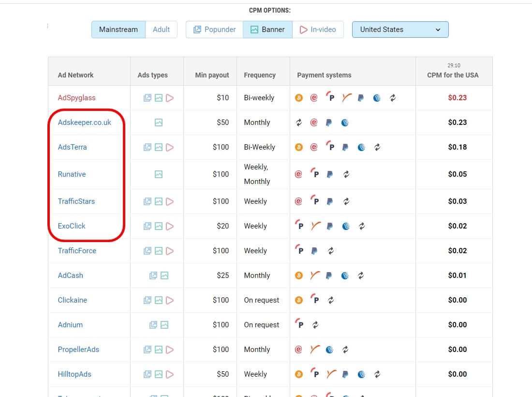Click the $0.05 CPM value for Runative
The width and height of the screenshot is (532, 397).
click(458, 174)
